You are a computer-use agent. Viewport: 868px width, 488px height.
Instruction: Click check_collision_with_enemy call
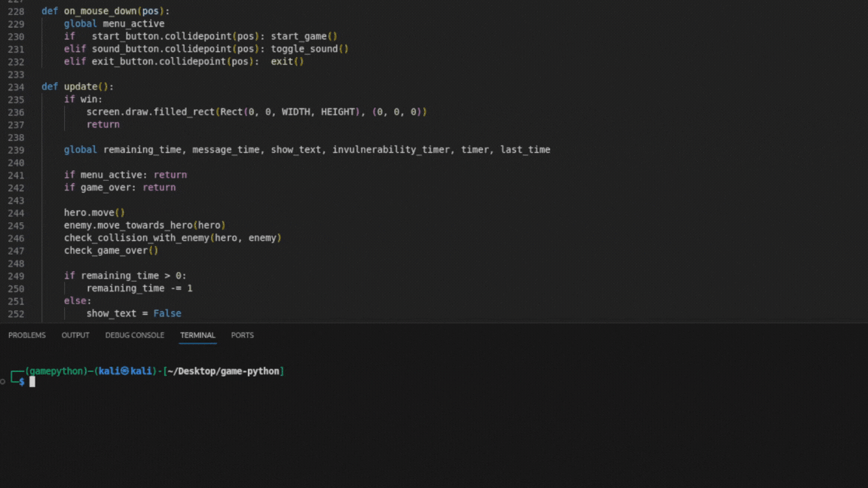(173, 238)
